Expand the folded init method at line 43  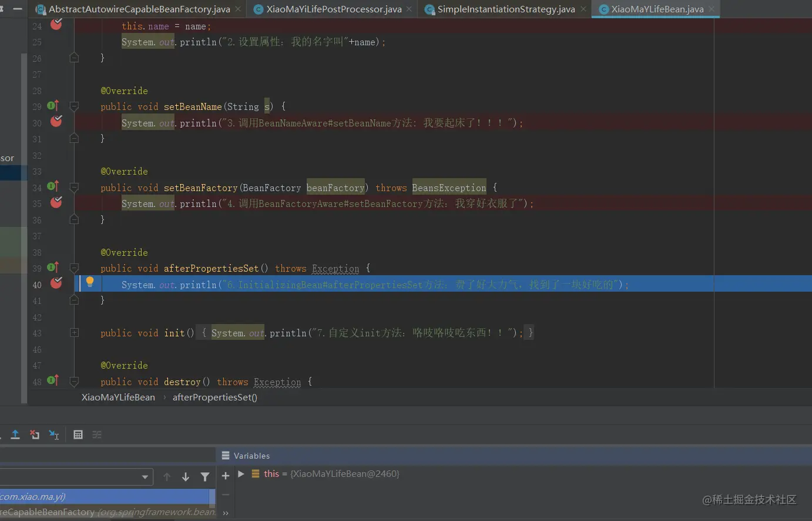(x=74, y=333)
